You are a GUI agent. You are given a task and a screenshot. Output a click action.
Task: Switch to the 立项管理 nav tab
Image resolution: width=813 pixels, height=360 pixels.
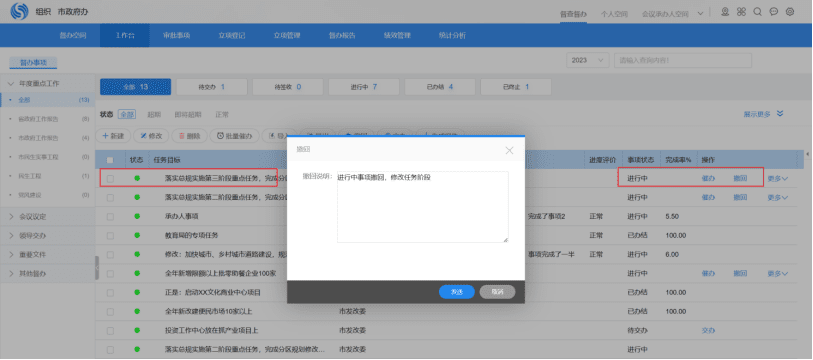pyautogui.click(x=287, y=36)
